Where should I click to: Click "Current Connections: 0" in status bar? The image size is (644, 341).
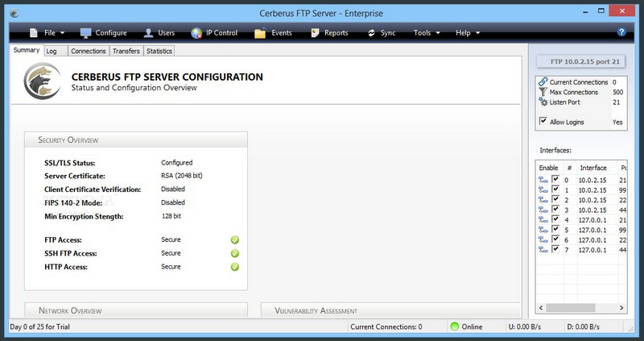[x=386, y=327]
